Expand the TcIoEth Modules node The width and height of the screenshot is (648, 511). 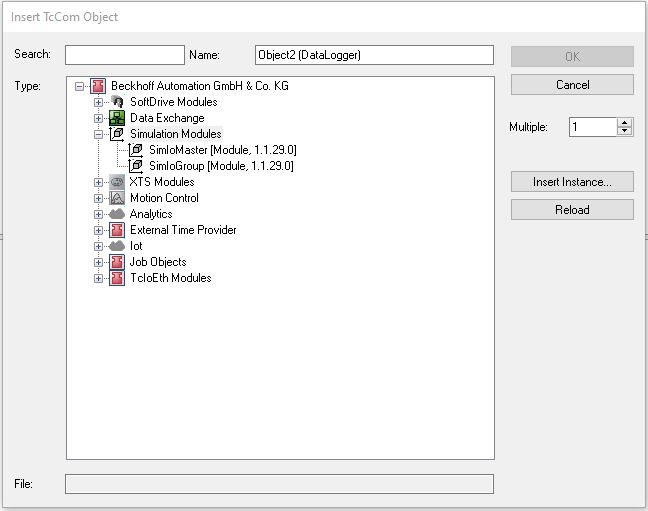[x=98, y=279]
